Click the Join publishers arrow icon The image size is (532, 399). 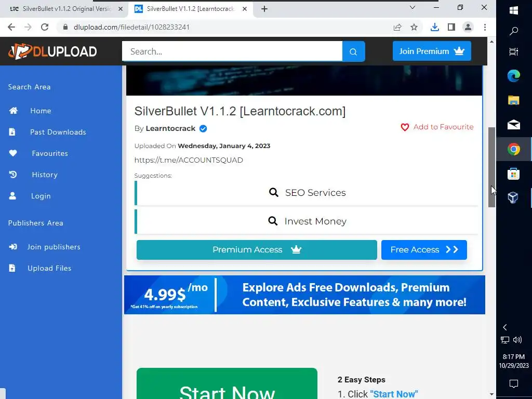[13, 247]
